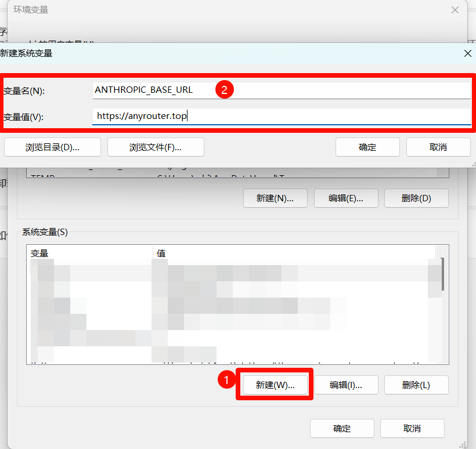
Task: Click 确定 at bottom of Environment Variables window
Action: pyautogui.click(x=342, y=428)
